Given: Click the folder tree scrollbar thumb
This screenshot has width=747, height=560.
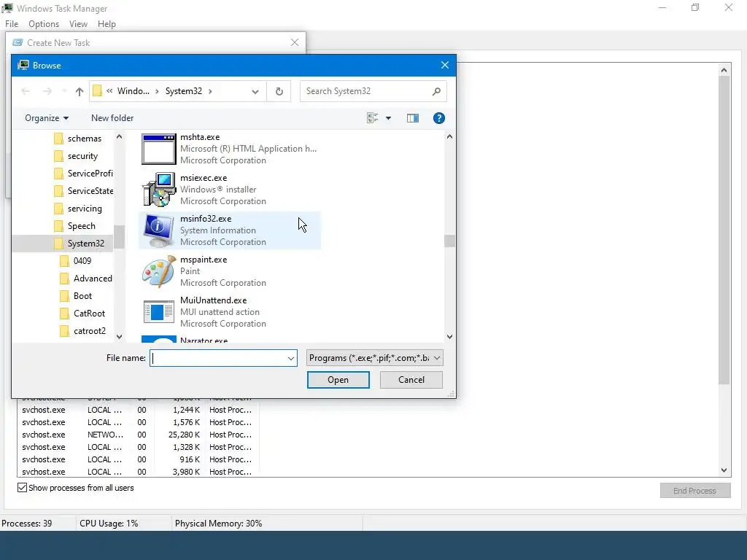Looking at the screenshot, I should (119, 237).
